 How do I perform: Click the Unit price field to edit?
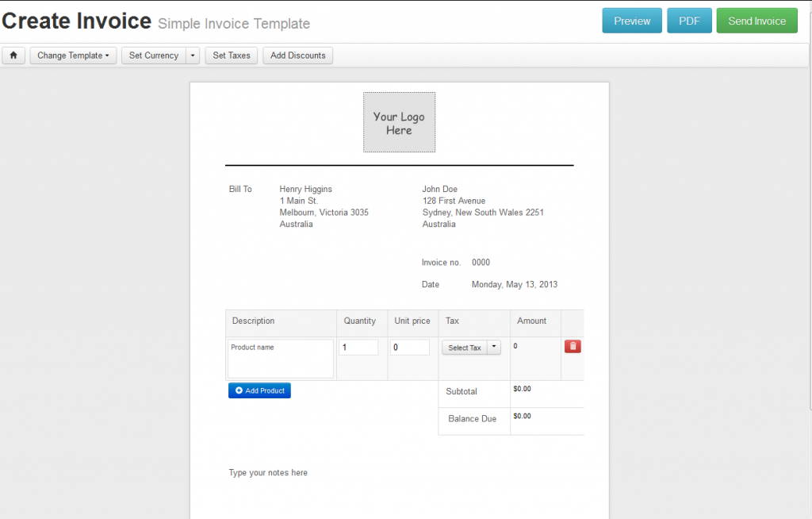click(x=412, y=347)
